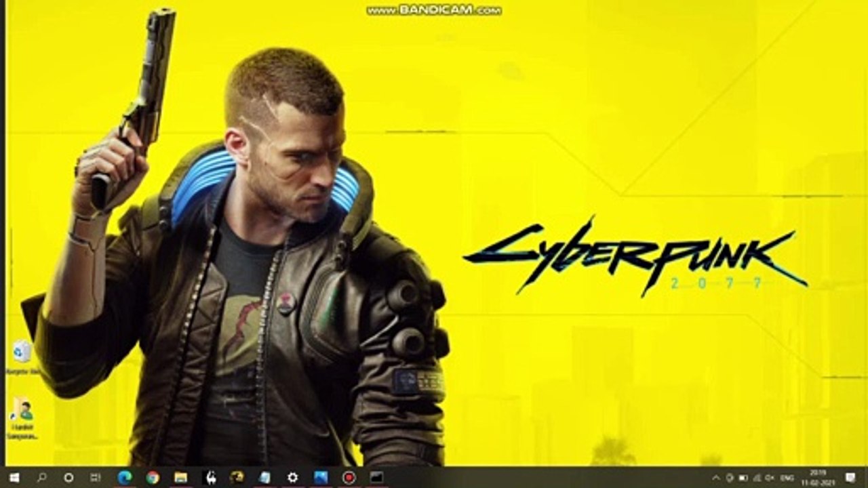Open taskbar search magnifier
This screenshot has height=488, width=868.
41,477
